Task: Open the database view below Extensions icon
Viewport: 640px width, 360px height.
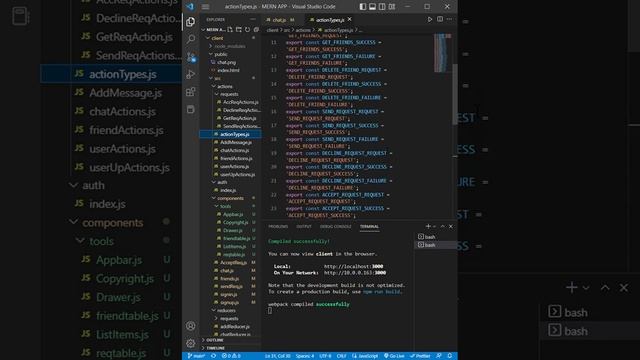Action: (191, 109)
